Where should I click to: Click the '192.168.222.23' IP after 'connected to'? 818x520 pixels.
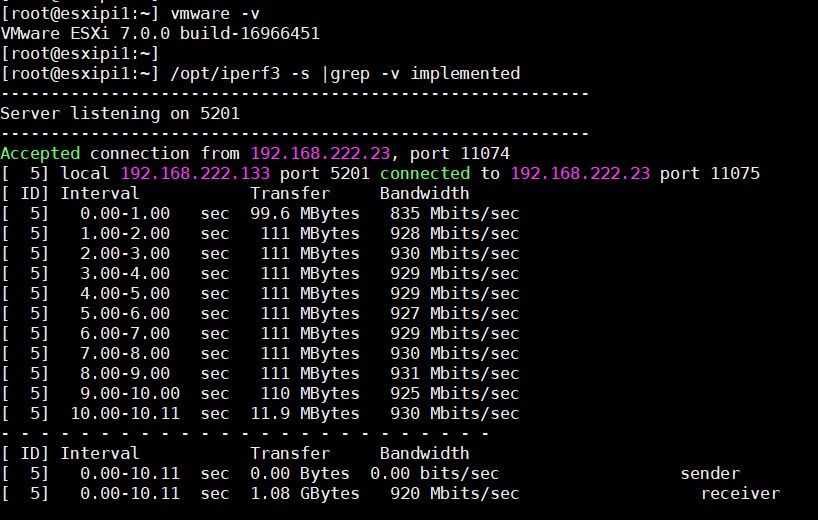click(580, 173)
